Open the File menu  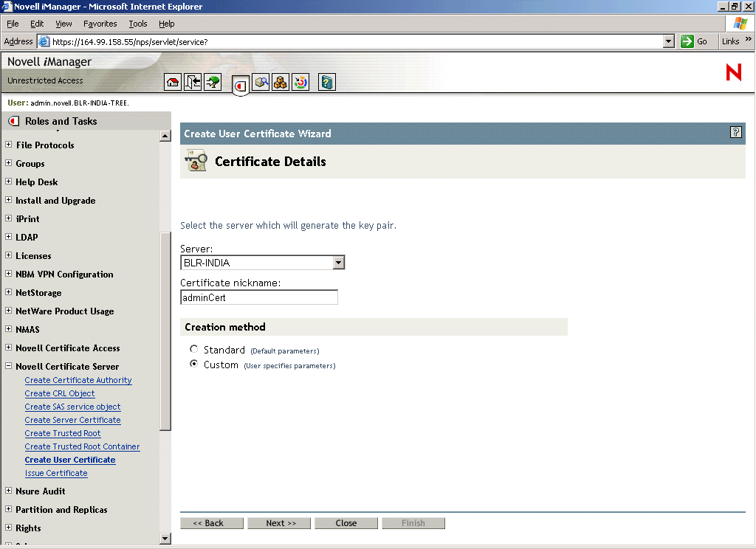pos(13,24)
